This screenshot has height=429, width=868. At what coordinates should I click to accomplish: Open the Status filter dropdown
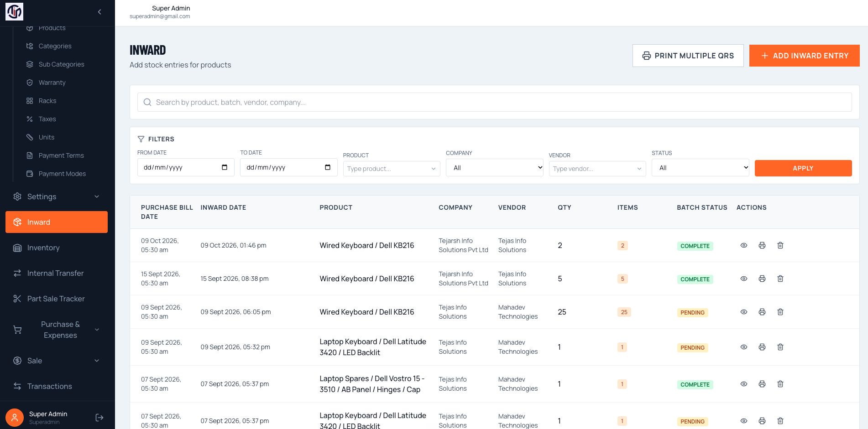pos(701,168)
